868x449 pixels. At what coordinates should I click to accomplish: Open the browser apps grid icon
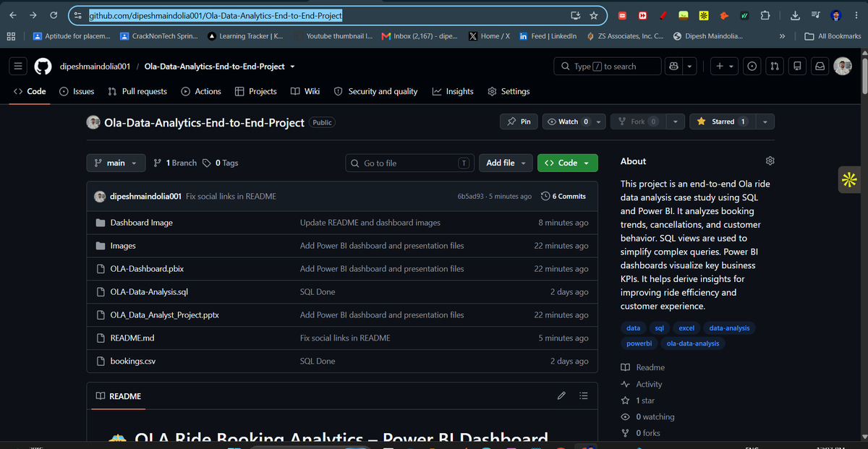pyautogui.click(x=11, y=36)
